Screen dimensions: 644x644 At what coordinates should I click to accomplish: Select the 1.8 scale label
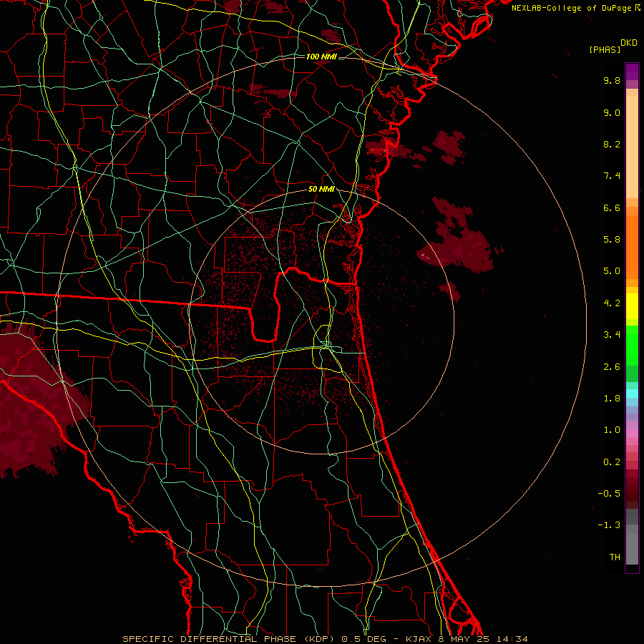tap(612, 399)
